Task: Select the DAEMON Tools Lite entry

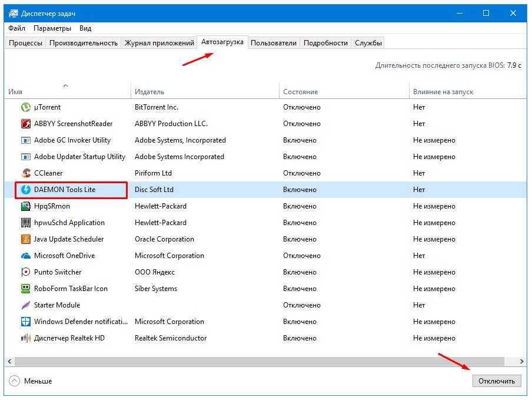Action: 65,190
